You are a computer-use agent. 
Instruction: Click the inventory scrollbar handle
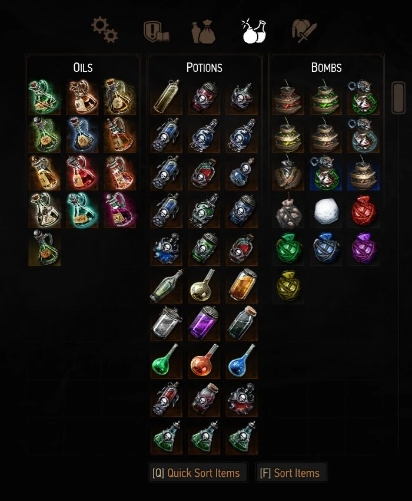coord(399,98)
